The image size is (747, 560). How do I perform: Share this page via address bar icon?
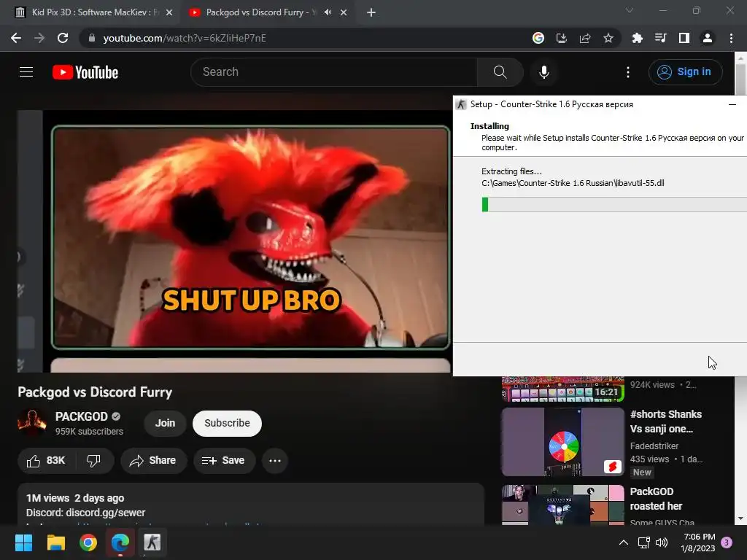coord(585,38)
